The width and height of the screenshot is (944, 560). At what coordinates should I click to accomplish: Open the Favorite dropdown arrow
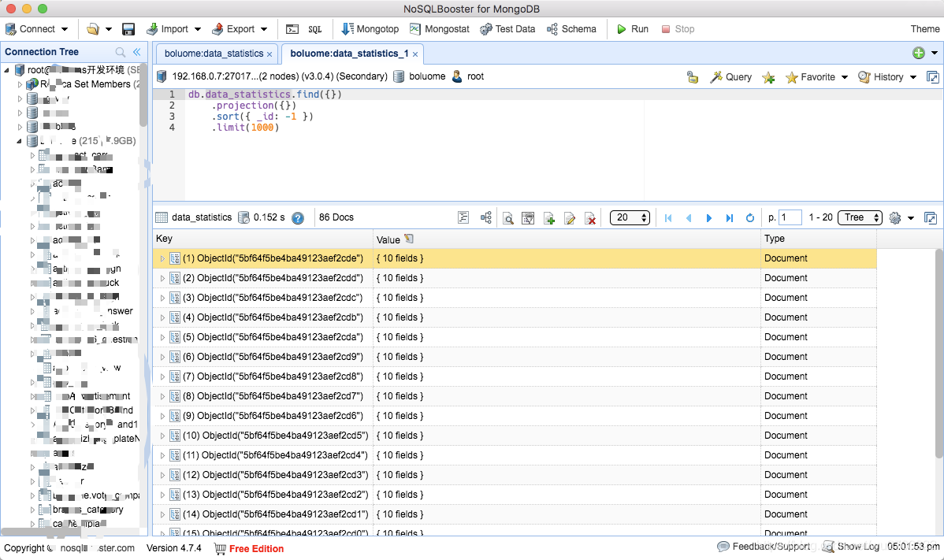pos(845,77)
